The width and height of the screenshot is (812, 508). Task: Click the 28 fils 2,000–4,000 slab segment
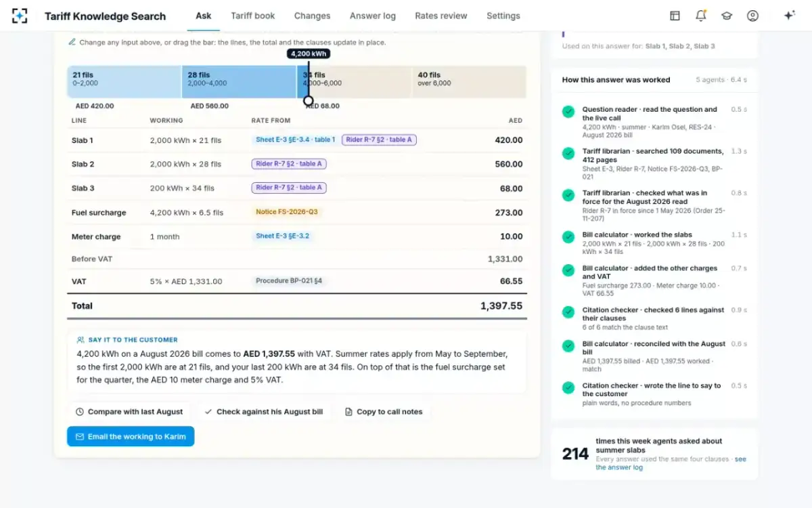(240, 81)
